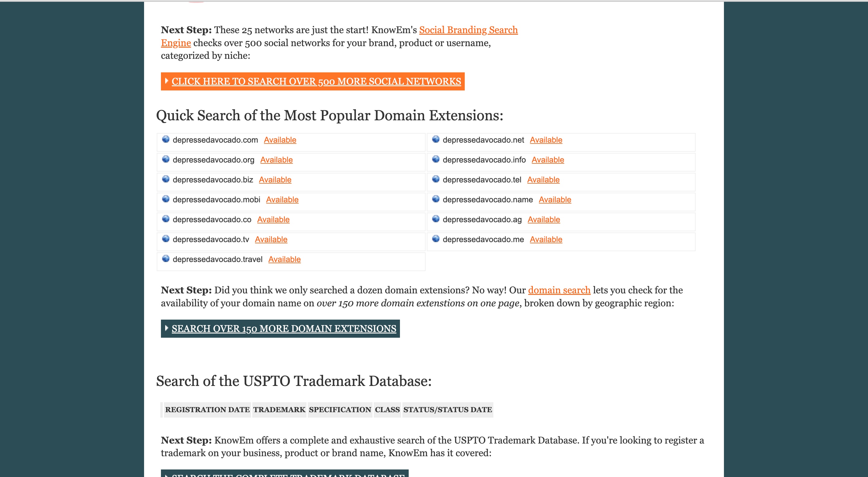Click Available next to depressedavocado.co
Image resolution: width=868 pixels, height=477 pixels.
tap(273, 220)
